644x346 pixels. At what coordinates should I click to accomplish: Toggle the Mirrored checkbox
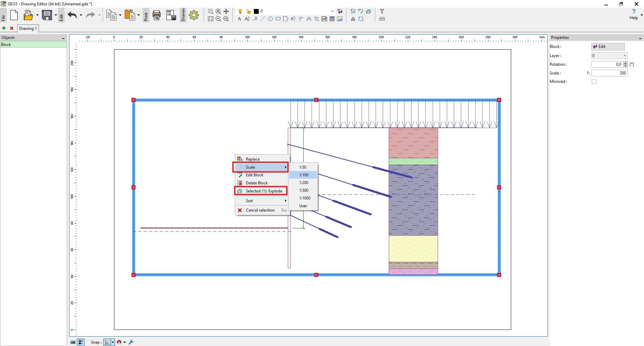pyautogui.click(x=594, y=81)
